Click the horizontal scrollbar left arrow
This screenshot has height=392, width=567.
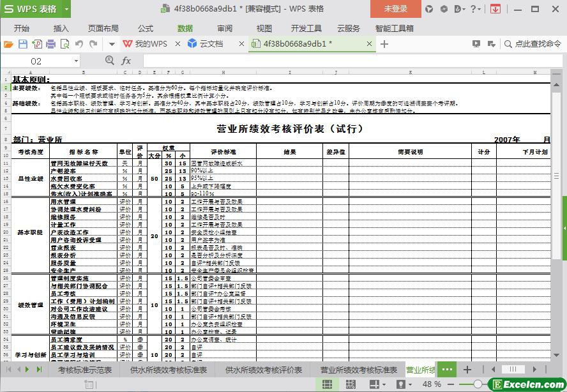coord(493,369)
